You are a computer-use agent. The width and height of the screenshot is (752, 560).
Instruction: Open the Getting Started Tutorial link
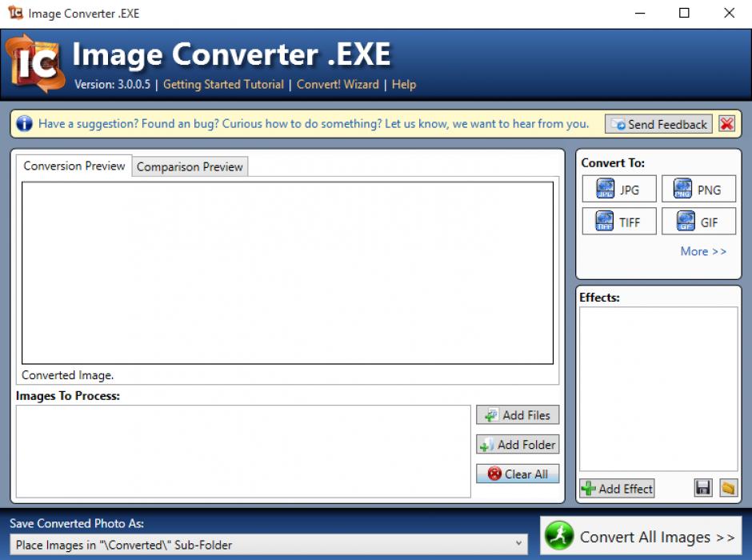point(223,84)
